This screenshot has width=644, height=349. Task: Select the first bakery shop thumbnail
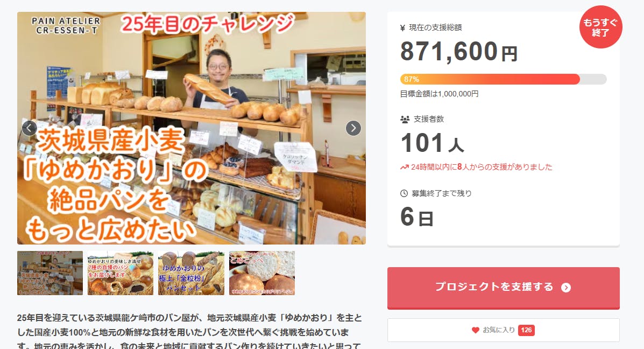click(50, 273)
